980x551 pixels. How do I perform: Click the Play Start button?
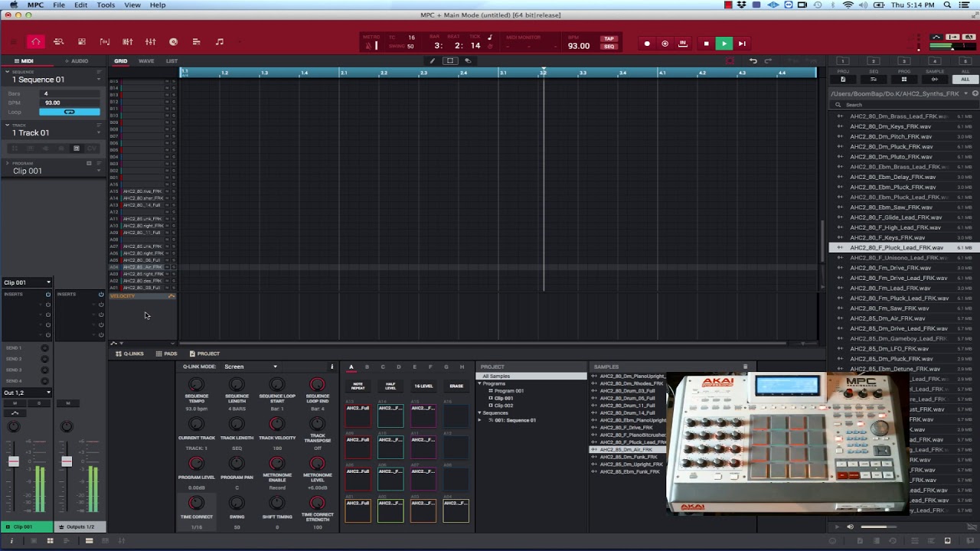(741, 44)
